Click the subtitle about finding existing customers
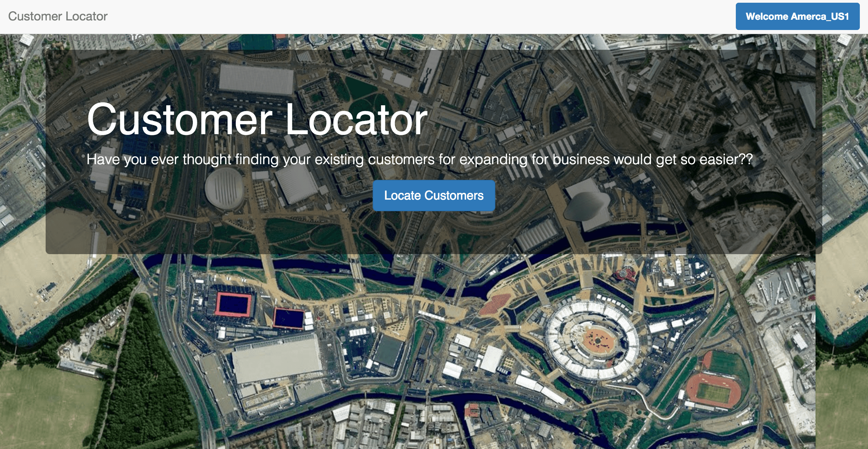The image size is (868, 449). coord(420,159)
